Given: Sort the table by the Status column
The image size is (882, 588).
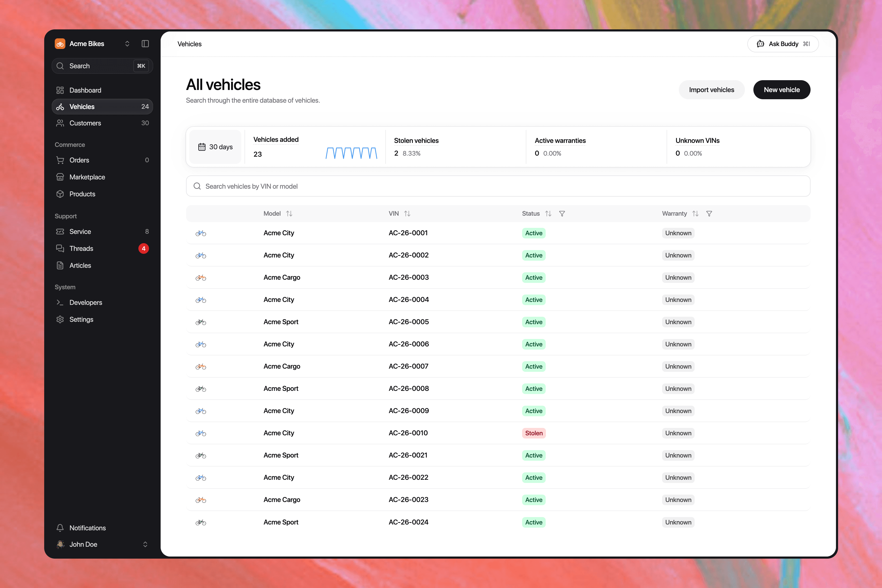Looking at the screenshot, I should [x=548, y=213].
